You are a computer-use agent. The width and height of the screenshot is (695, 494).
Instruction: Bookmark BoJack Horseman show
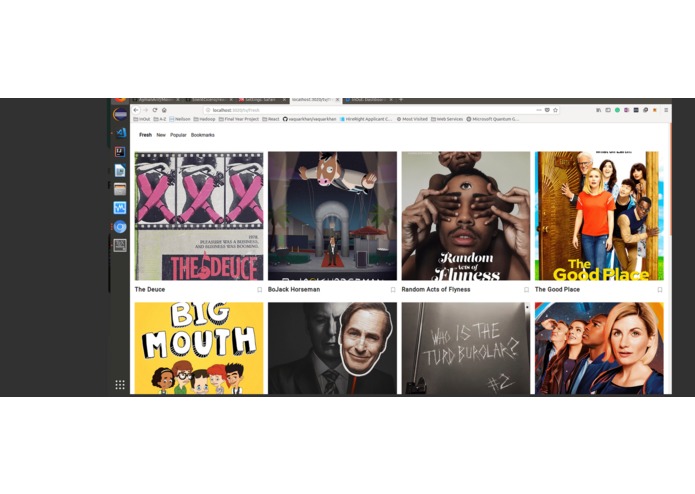pyautogui.click(x=393, y=290)
